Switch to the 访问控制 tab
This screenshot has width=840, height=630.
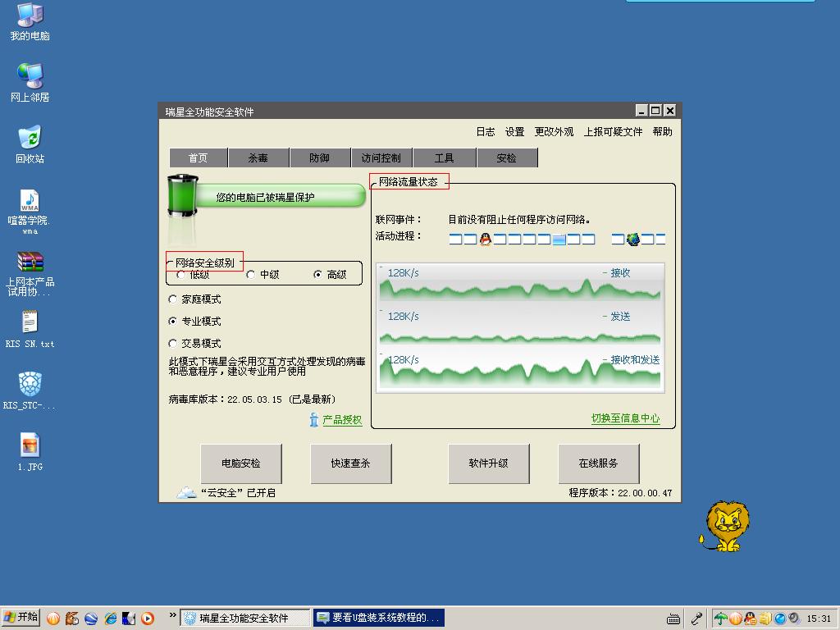[381, 157]
